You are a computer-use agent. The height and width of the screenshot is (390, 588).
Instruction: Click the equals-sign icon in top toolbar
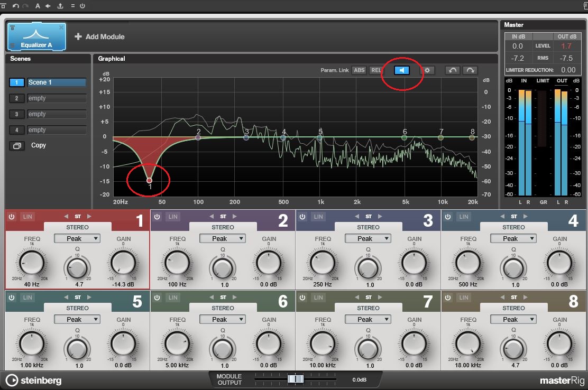tap(73, 6)
